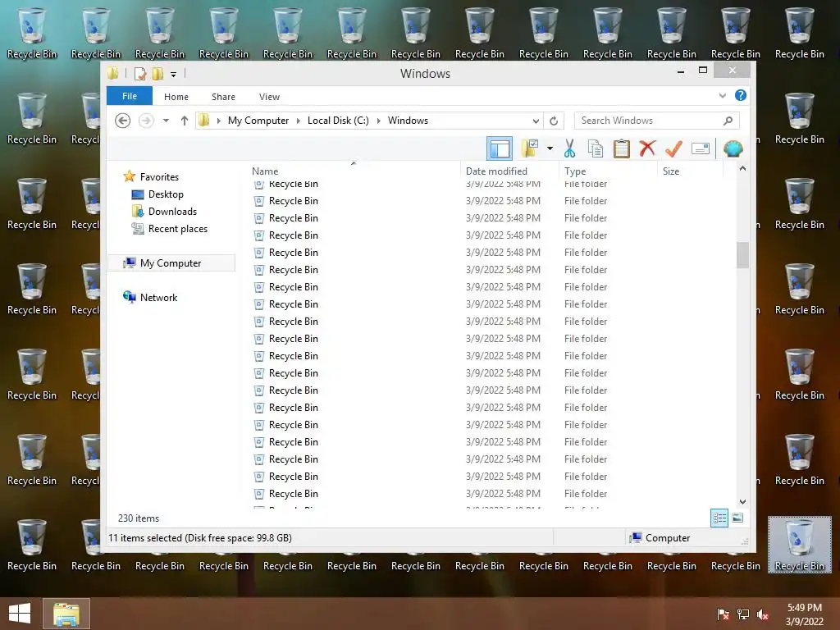840x630 pixels.
Task: Go up one level with the Up arrow
Action: point(185,121)
